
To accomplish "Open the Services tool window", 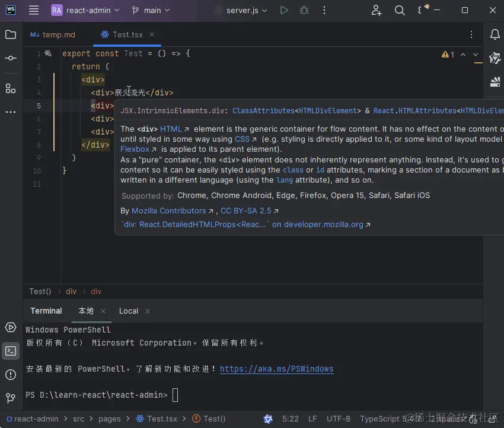I will (11, 327).
